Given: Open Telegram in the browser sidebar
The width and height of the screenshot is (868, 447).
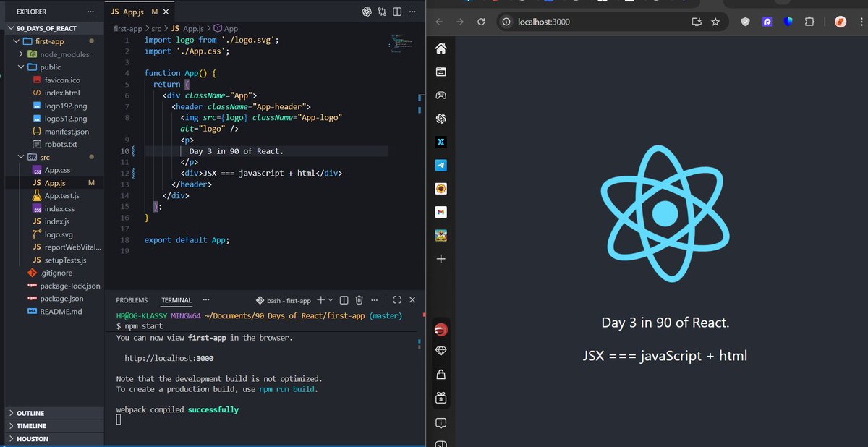Looking at the screenshot, I should (441, 165).
